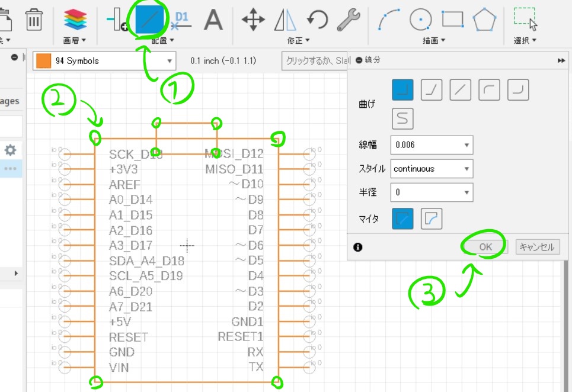Choose the S-curve bend style
572x392 pixels.
click(402, 118)
